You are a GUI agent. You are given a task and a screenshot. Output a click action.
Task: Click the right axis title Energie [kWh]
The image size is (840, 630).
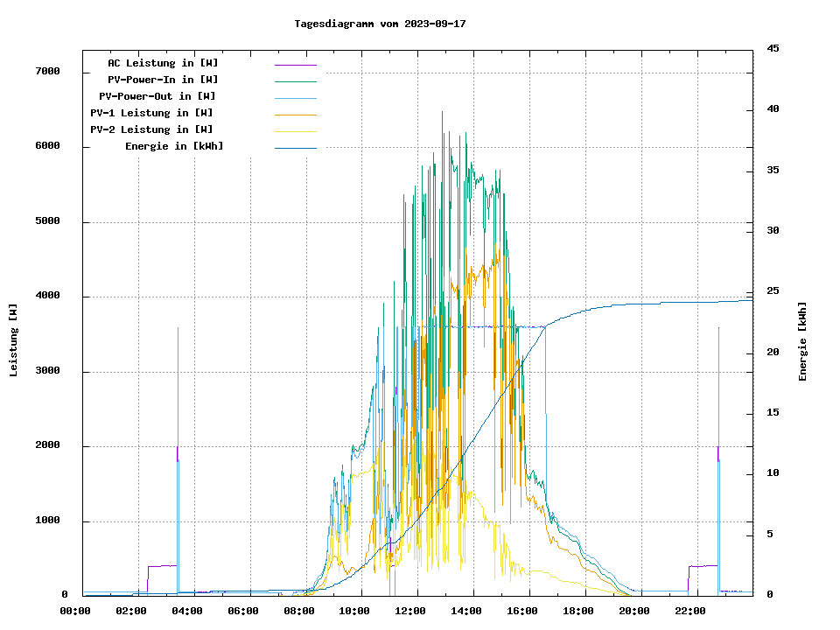click(803, 341)
